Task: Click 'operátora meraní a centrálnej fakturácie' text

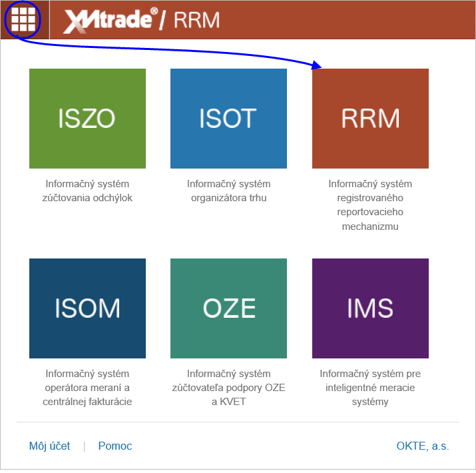Action: 87,394
